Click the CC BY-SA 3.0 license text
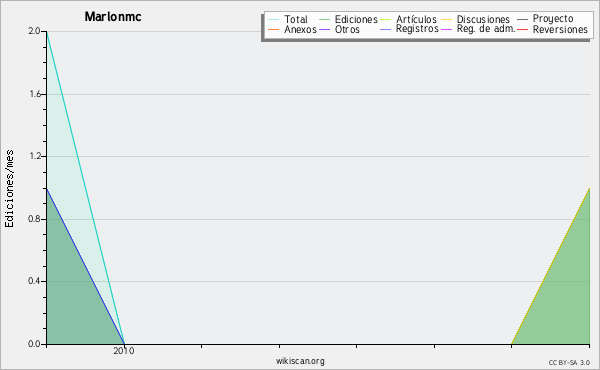 569,363
